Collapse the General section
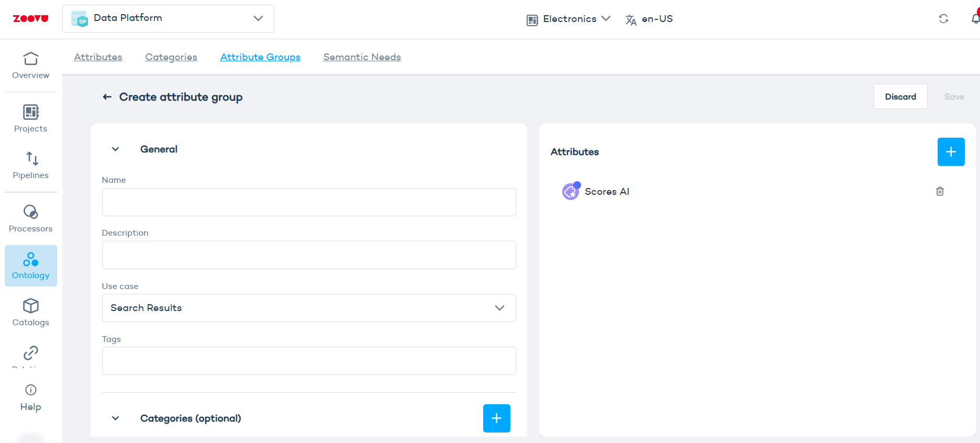The height and width of the screenshot is (443, 980). [116, 149]
